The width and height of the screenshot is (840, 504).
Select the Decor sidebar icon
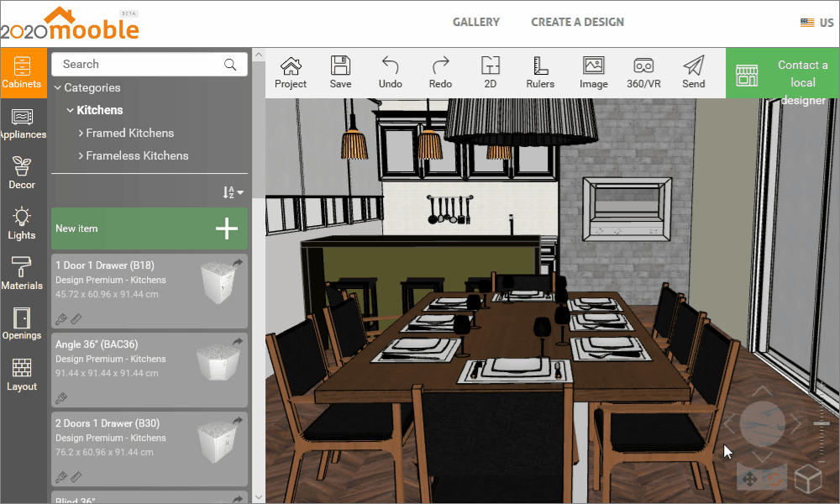click(x=22, y=174)
